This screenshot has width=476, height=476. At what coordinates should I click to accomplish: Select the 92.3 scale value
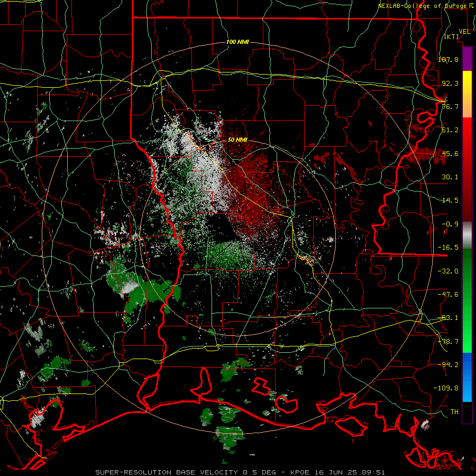point(450,83)
